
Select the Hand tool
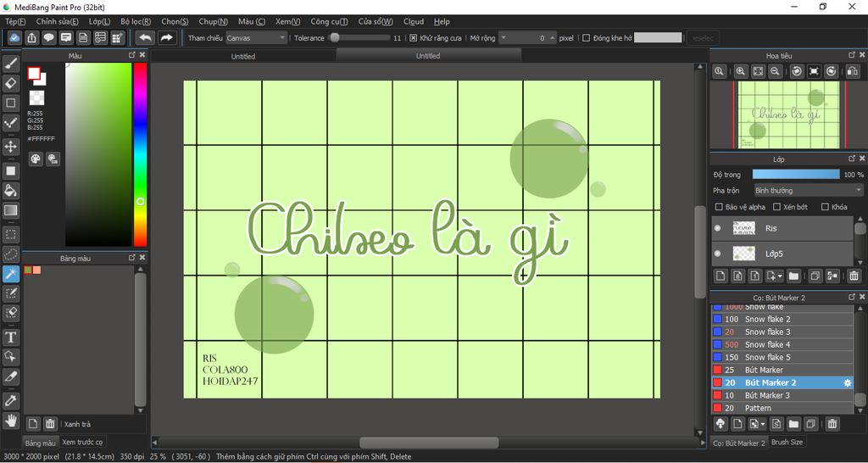tap(10, 420)
